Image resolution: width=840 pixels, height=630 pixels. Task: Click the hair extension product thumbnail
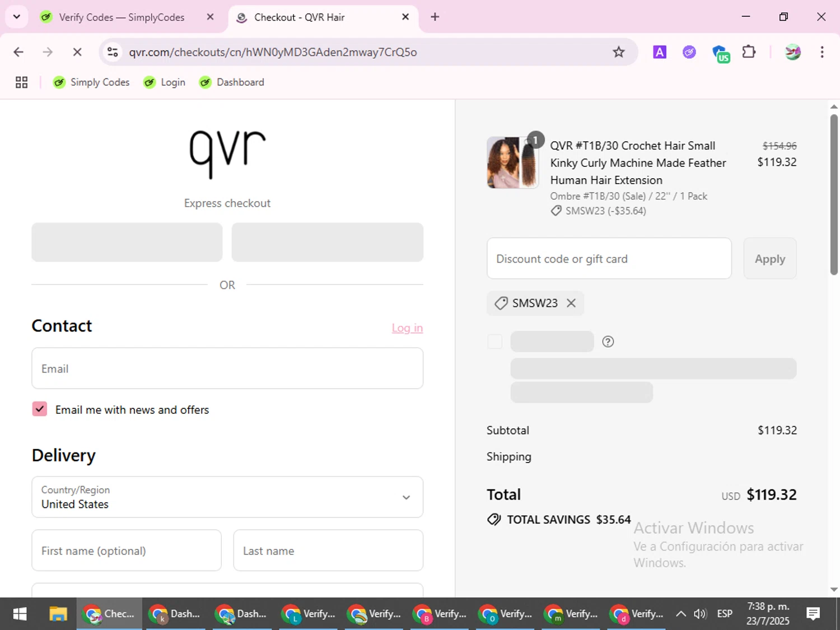click(x=512, y=162)
